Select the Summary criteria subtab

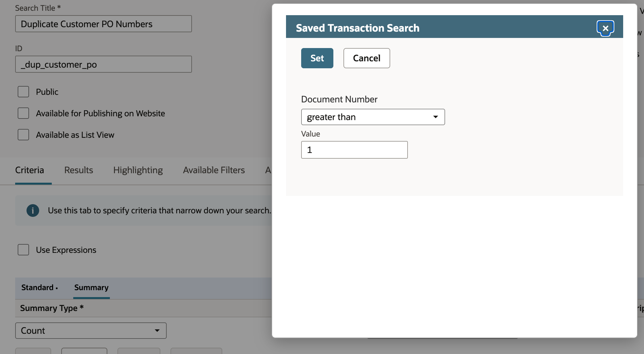click(x=92, y=288)
